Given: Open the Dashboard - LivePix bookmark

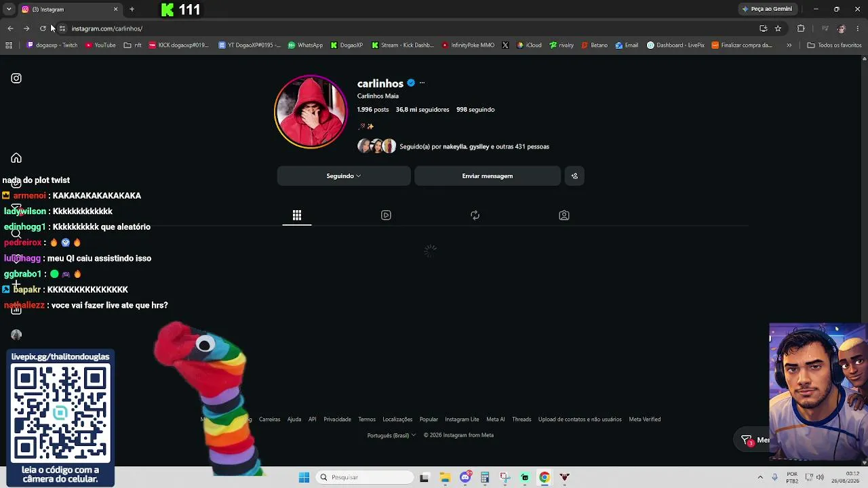Looking at the screenshot, I should pyautogui.click(x=675, y=45).
